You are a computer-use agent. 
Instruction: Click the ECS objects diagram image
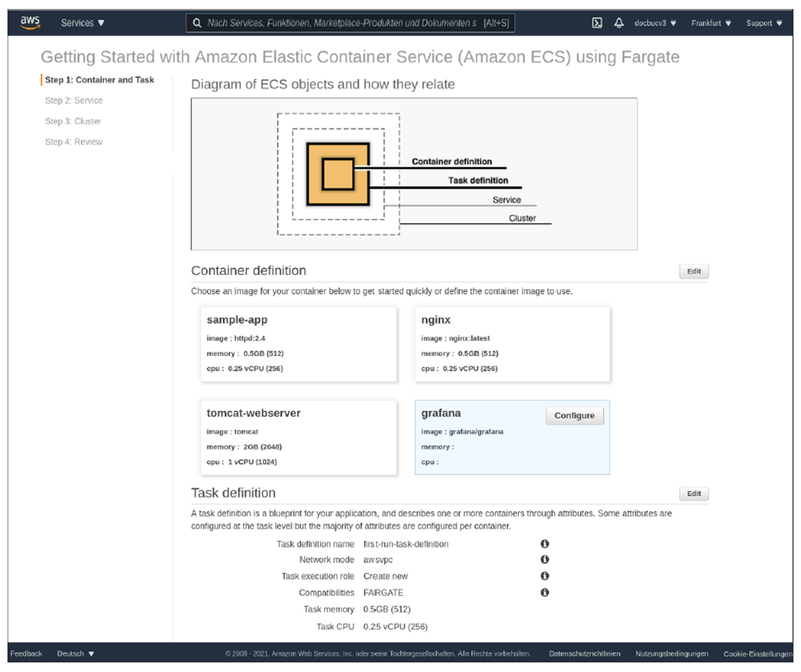tap(414, 174)
